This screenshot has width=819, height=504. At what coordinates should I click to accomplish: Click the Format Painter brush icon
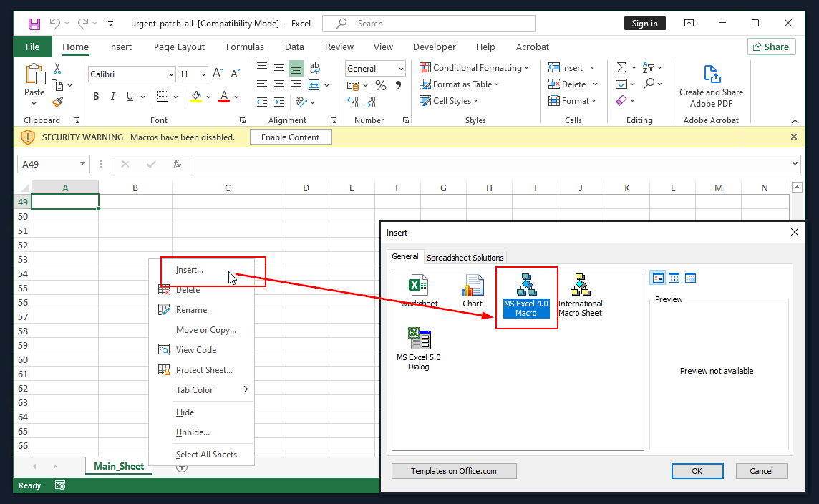pyautogui.click(x=57, y=102)
